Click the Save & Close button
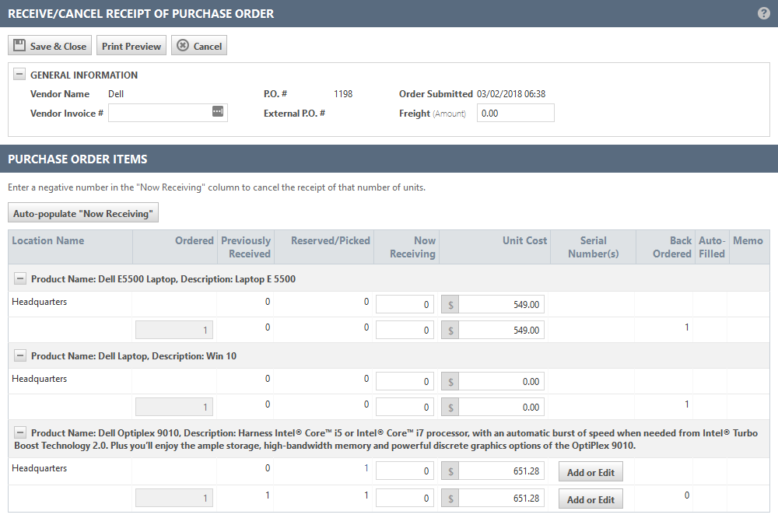This screenshot has height=532, width=778. pos(50,46)
